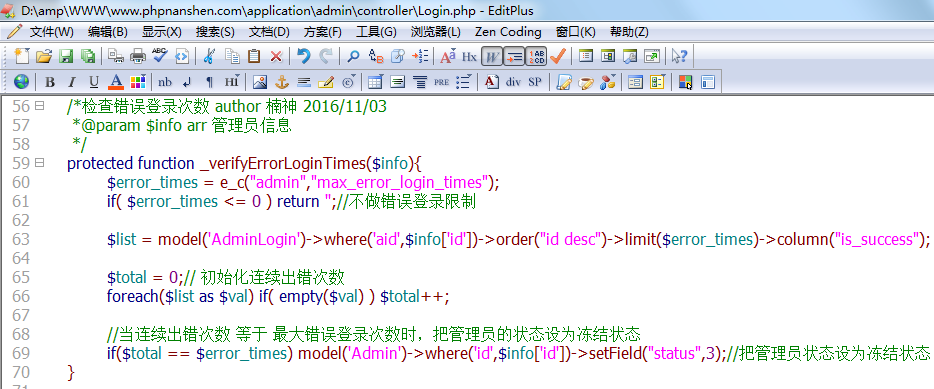Insert div tag
Screen dimensions: 934x389
click(513, 82)
